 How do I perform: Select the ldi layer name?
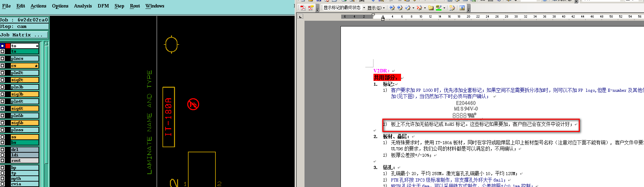click(x=24, y=155)
